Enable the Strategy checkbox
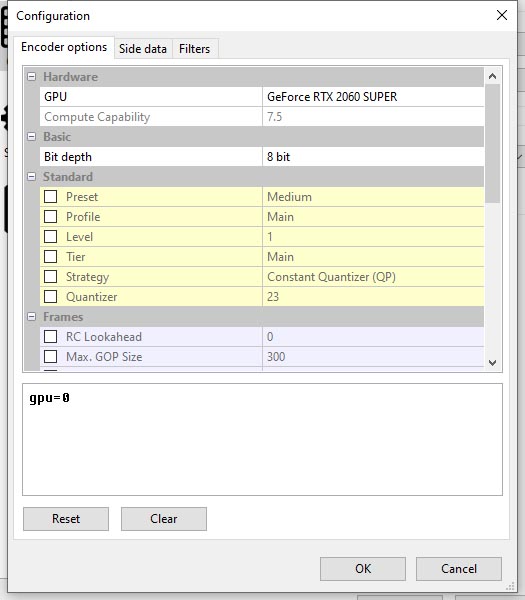525x600 pixels. (x=51, y=277)
